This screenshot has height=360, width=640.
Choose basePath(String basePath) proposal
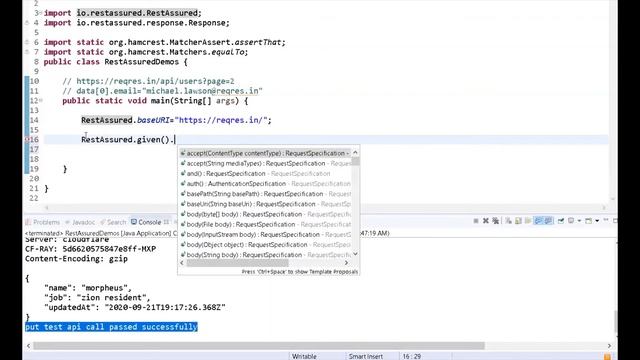click(x=265, y=194)
